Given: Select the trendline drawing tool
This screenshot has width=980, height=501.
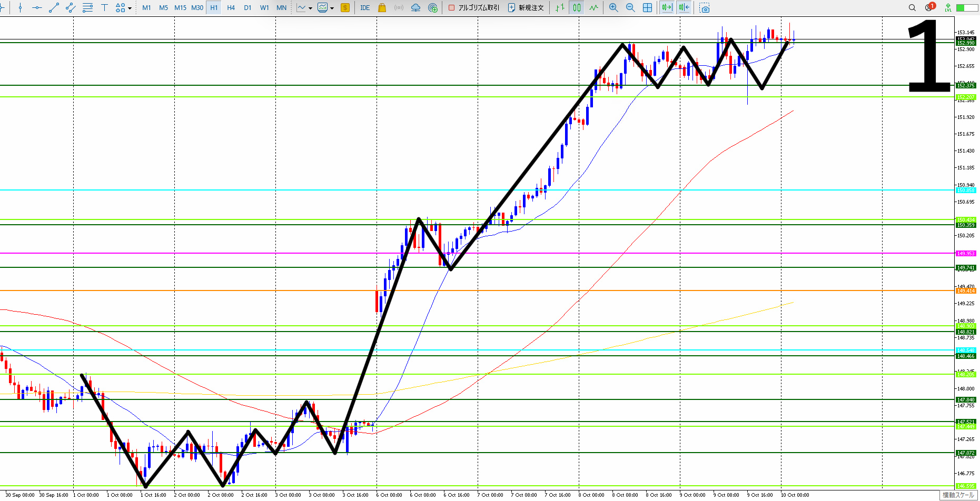Looking at the screenshot, I should point(54,8).
